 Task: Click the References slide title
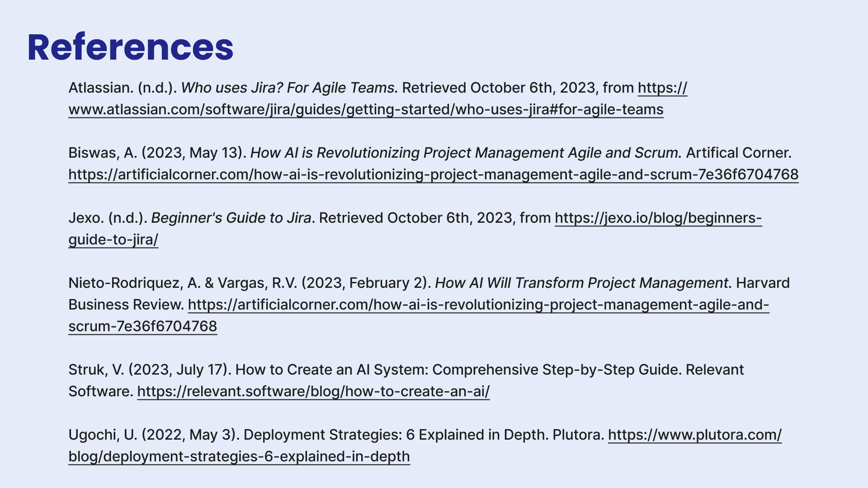[130, 47]
